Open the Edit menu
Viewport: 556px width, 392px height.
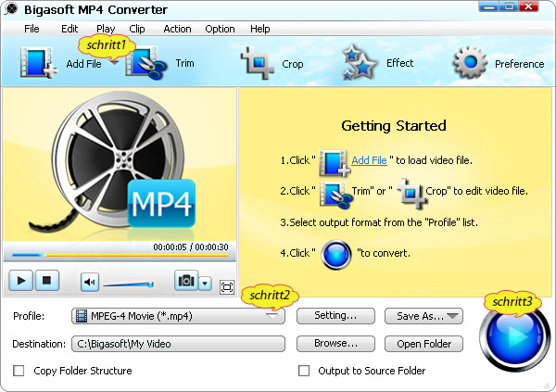[x=69, y=29]
